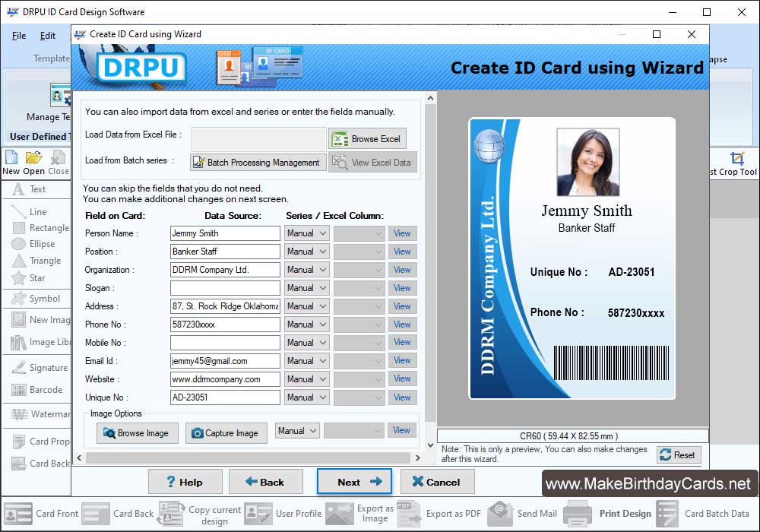760x532 pixels.
Task: Insert a New Image from sidebar
Action: pos(41,320)
